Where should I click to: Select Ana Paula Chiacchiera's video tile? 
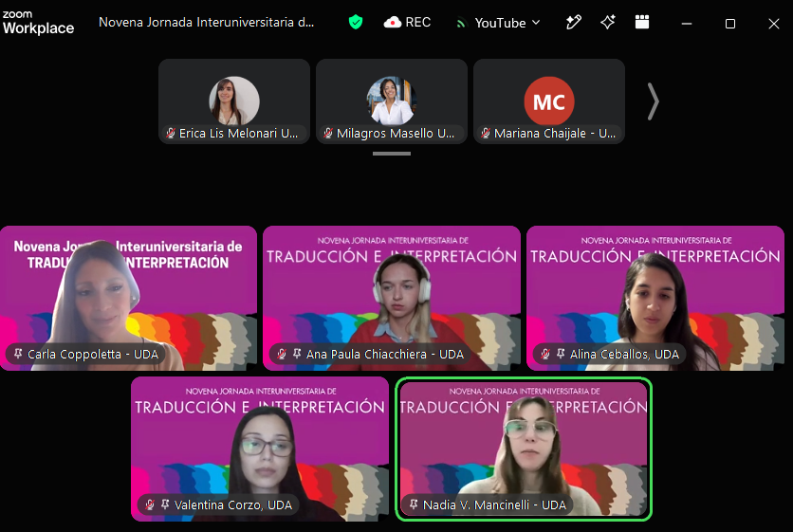(x=392, y=298)
